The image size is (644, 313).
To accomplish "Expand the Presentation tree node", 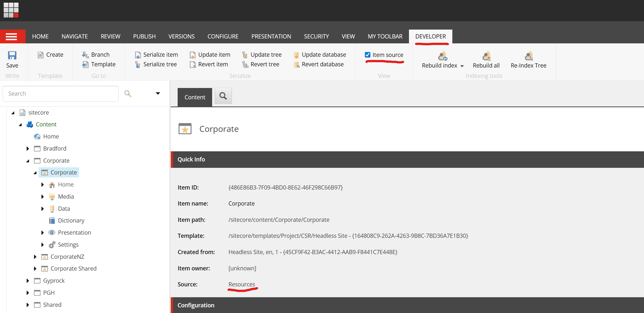I will pyautogui.click(x=43, y=232).
